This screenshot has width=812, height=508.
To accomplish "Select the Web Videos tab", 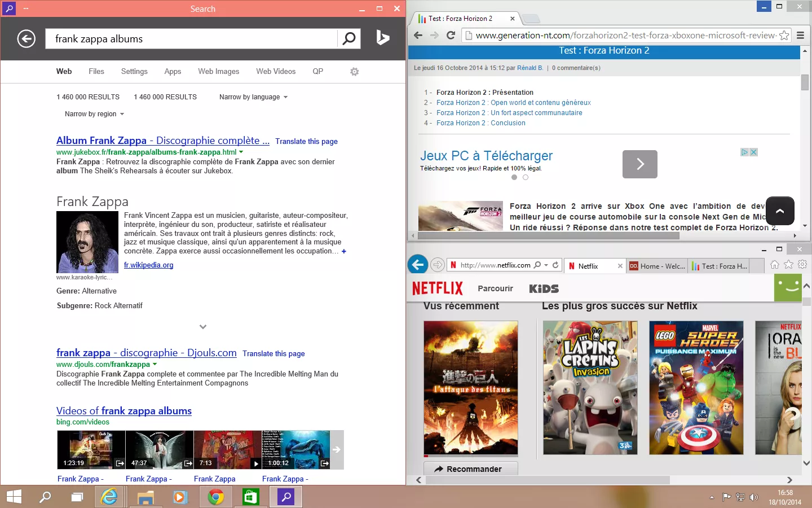I will pyautogui.click(x=276, y=71).
